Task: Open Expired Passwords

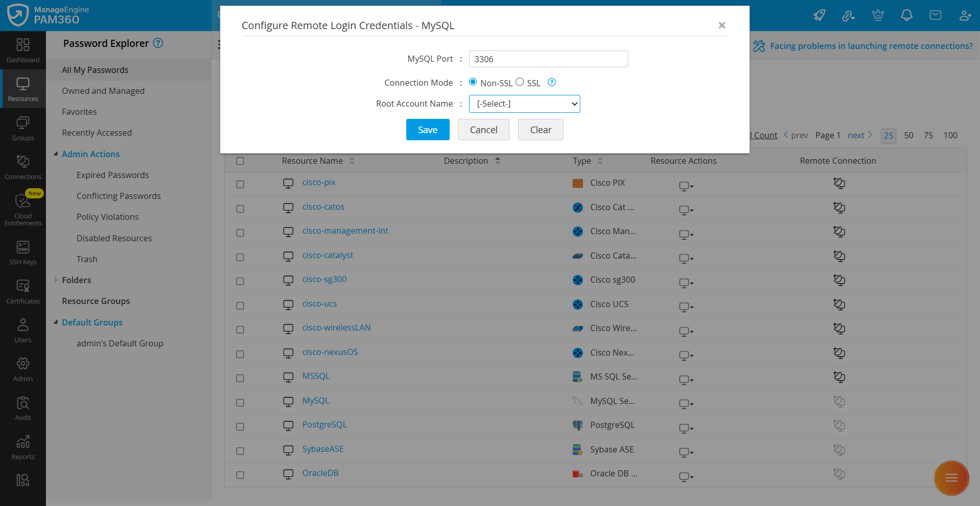Action: (113, 175)
